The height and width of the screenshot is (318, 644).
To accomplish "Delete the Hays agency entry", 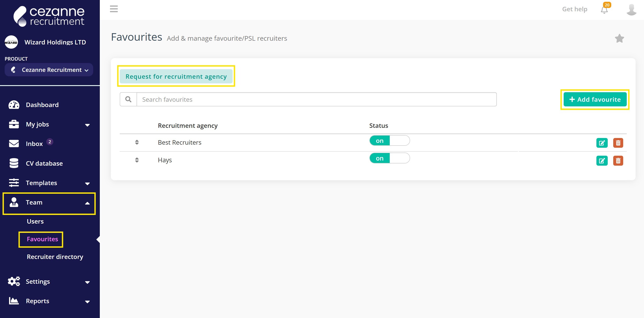I will (618, 161).
